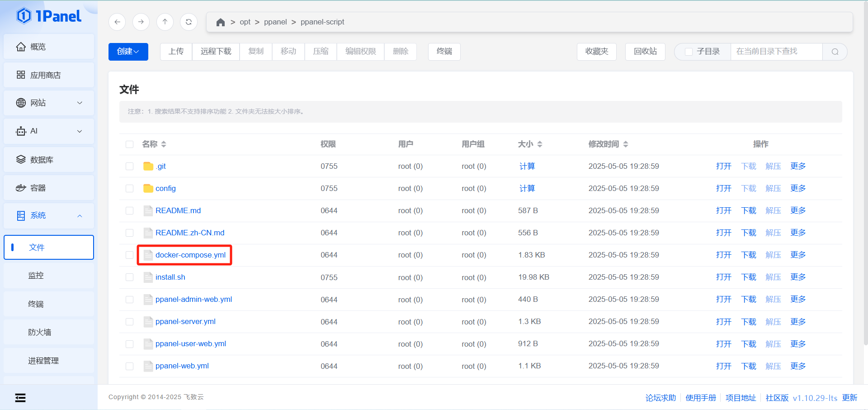Screen dimensions: 868x410
Task: Click the website globe icon
Action: tap(21, 103)
